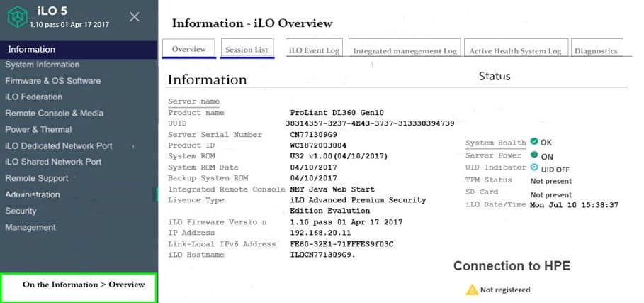The height and width of the screenshot is (303, 644).
Task: Open the iLO Event Log tab
Action: [313, 50]
